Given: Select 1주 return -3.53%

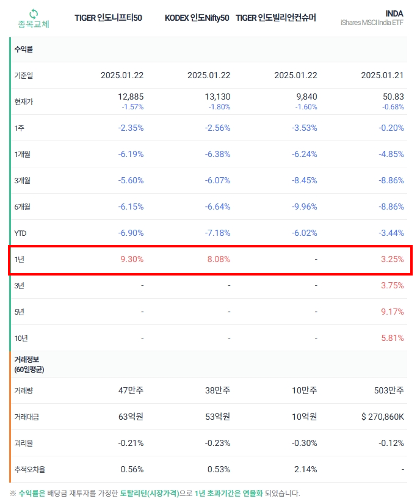Looking at the screenshot, I should pos(305,128).
